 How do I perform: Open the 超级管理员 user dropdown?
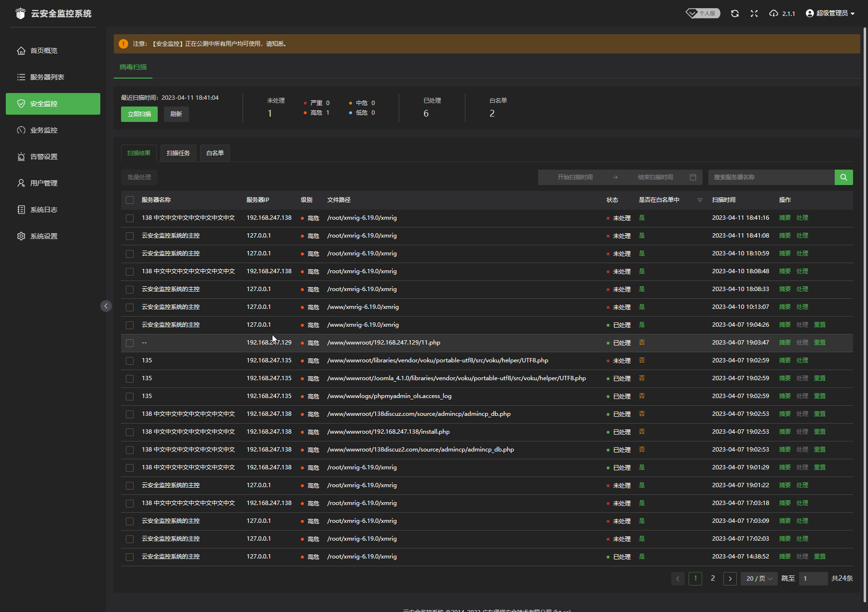click(830, 13)
